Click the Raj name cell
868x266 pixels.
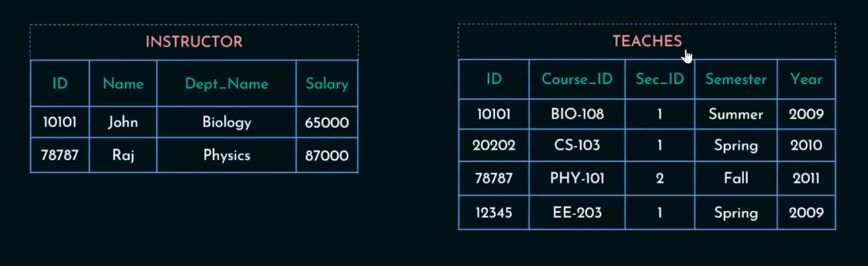123,155
